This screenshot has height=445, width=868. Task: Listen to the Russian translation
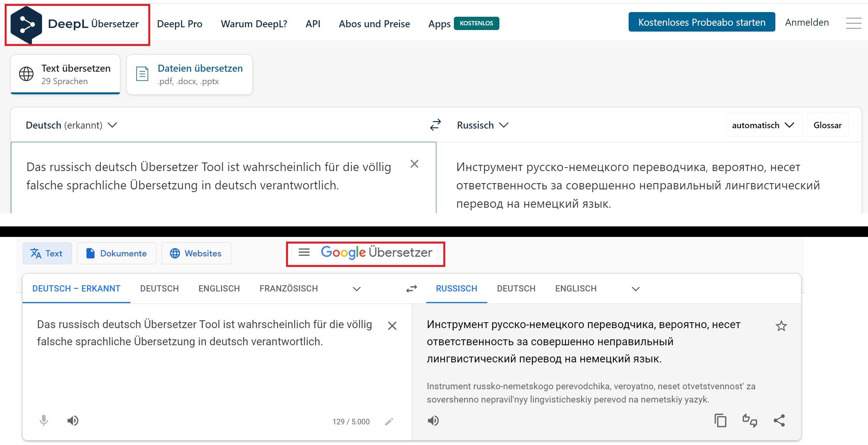click(433, 420)
